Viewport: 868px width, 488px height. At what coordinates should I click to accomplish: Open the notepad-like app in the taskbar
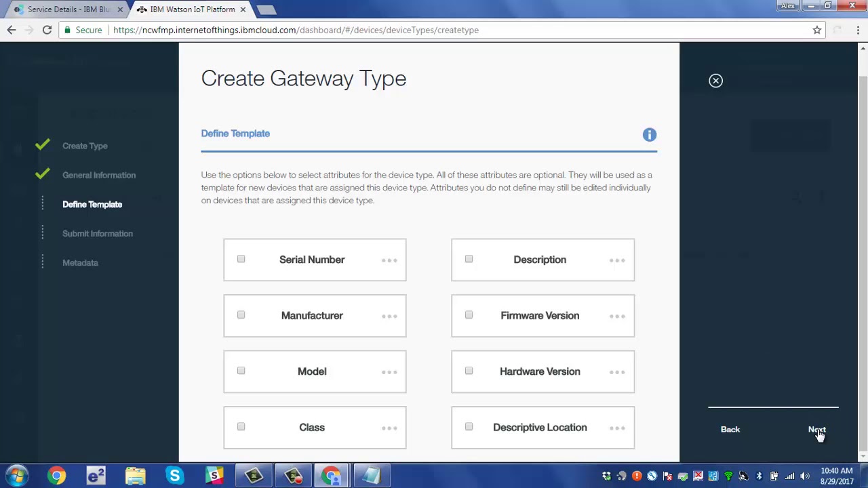coord(372,476)
